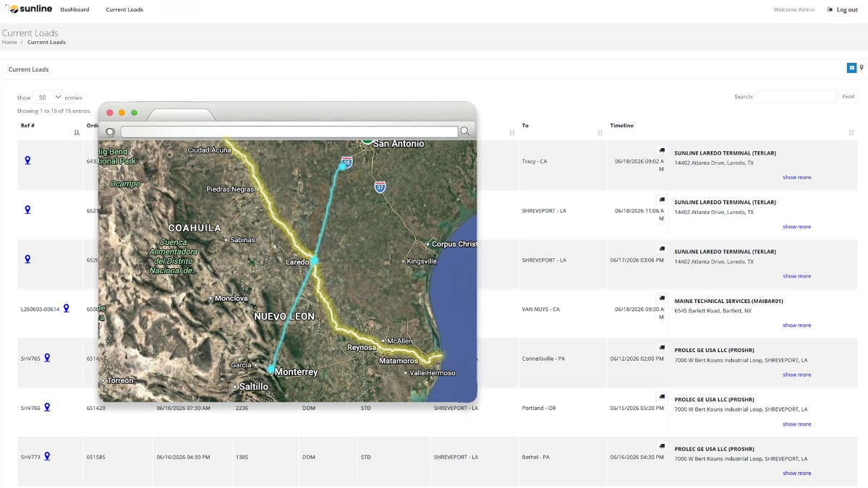Switch to table view using the blue grid icon

(851, 68)
